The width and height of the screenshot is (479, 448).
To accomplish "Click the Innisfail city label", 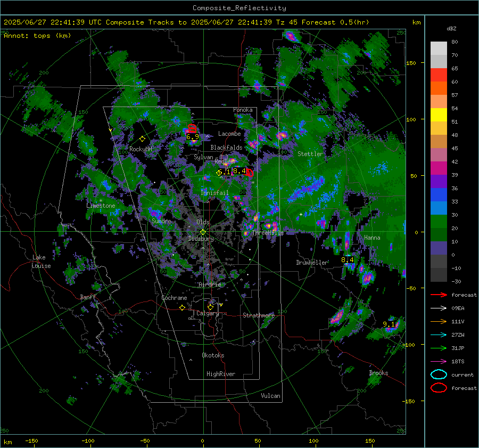I will pyautogui.click(x=214, y=193).
